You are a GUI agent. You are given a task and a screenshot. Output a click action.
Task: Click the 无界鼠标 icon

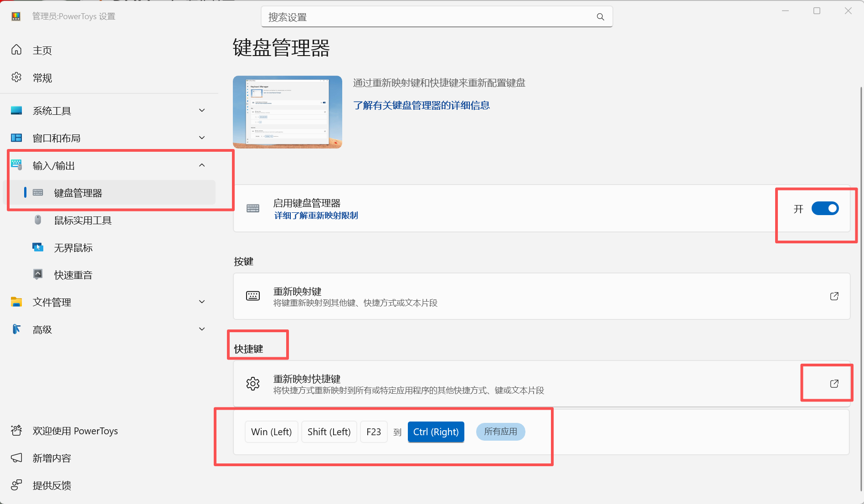coord(38,247)
